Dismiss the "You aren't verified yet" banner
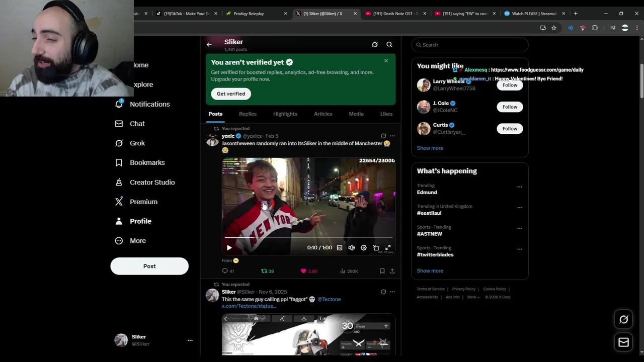This screenshot has height=362, width=644. [x=386, y=61]
